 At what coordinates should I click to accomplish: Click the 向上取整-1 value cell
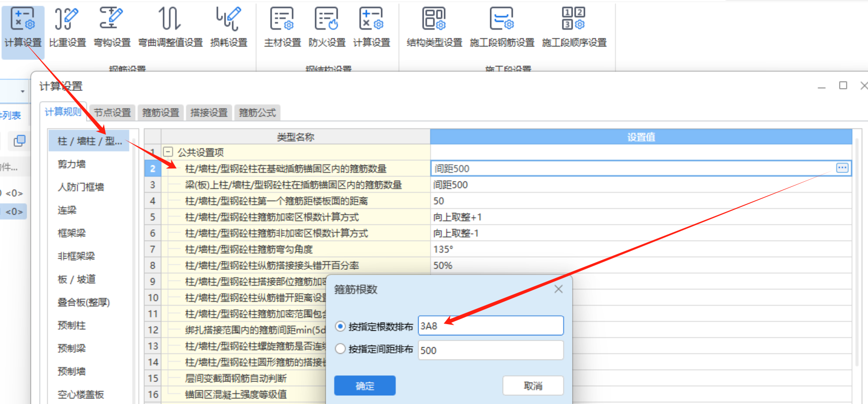click(x=641, y=233)
